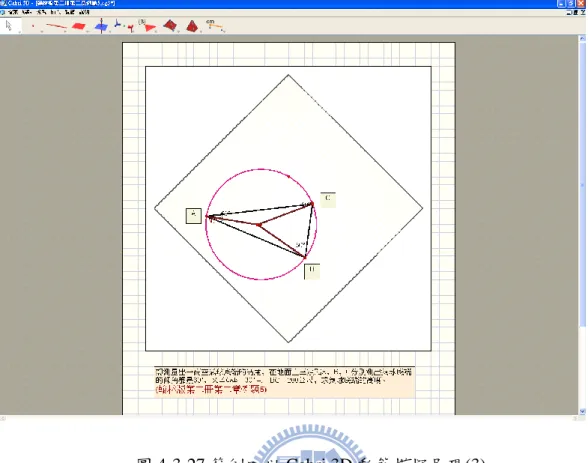Image resolution: width=588 pixels, height=463 pixels.
Task: Click the red point B on the circle
Action: [305, 257]
